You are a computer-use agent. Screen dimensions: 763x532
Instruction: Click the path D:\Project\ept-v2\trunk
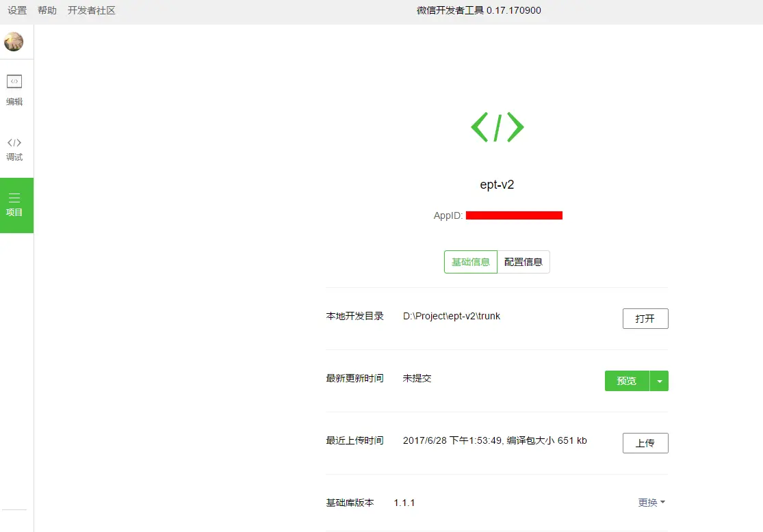pyautogui.click(x=452, y=316)
